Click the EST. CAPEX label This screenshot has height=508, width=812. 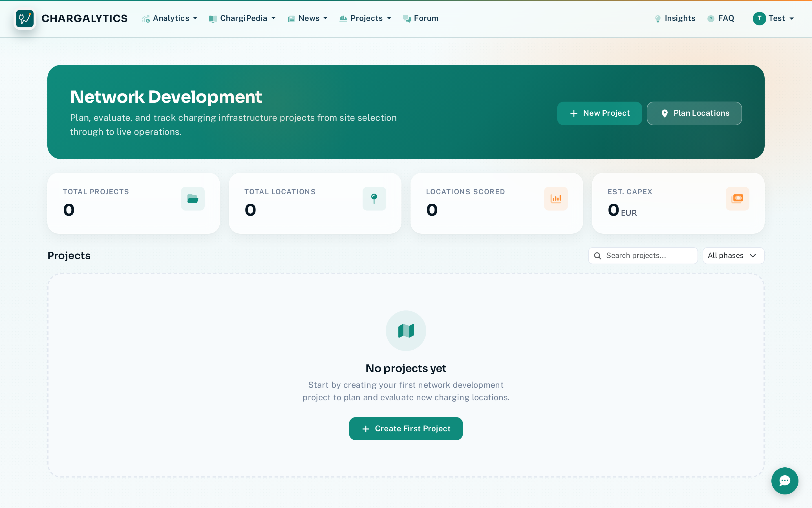coord(630,192)
